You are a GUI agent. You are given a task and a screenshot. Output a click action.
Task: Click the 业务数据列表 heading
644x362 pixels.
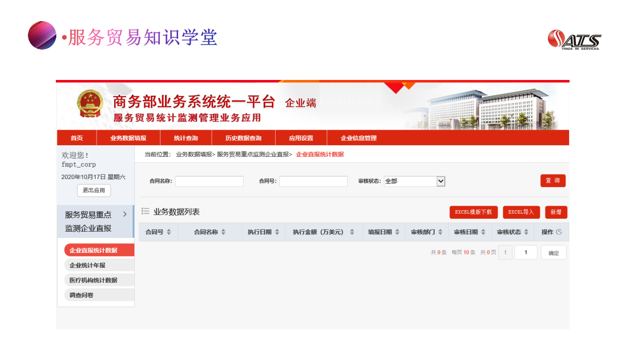pos(177,212)
